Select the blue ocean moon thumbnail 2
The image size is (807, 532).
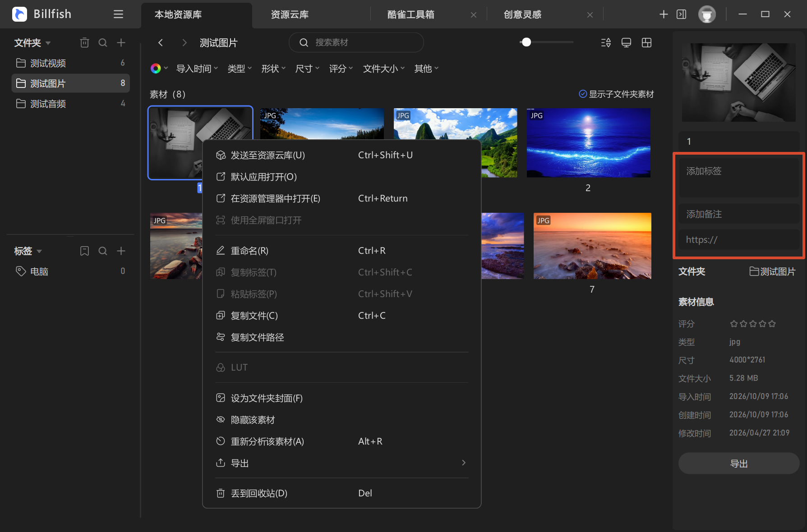pyautogui.click(x=589, y=142)
